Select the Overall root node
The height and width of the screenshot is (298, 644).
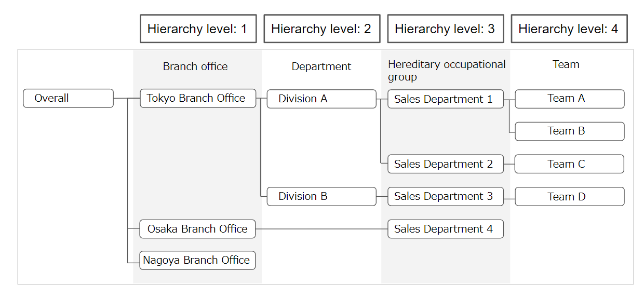(x=68, y=98)
